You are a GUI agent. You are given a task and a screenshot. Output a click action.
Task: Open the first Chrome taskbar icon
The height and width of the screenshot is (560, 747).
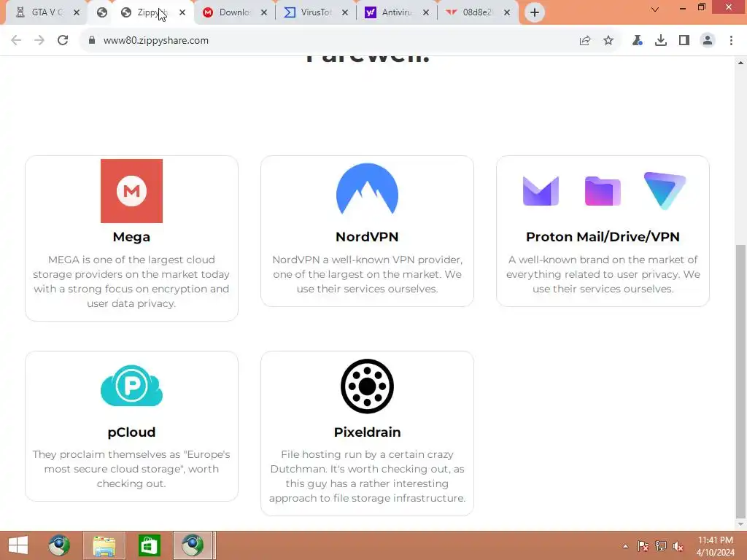59,545
